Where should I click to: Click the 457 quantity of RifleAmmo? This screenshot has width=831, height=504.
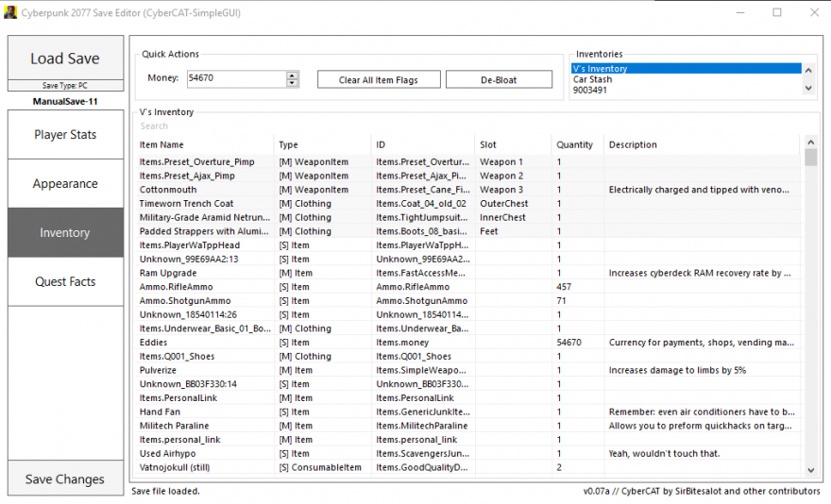tap(564, 287)
